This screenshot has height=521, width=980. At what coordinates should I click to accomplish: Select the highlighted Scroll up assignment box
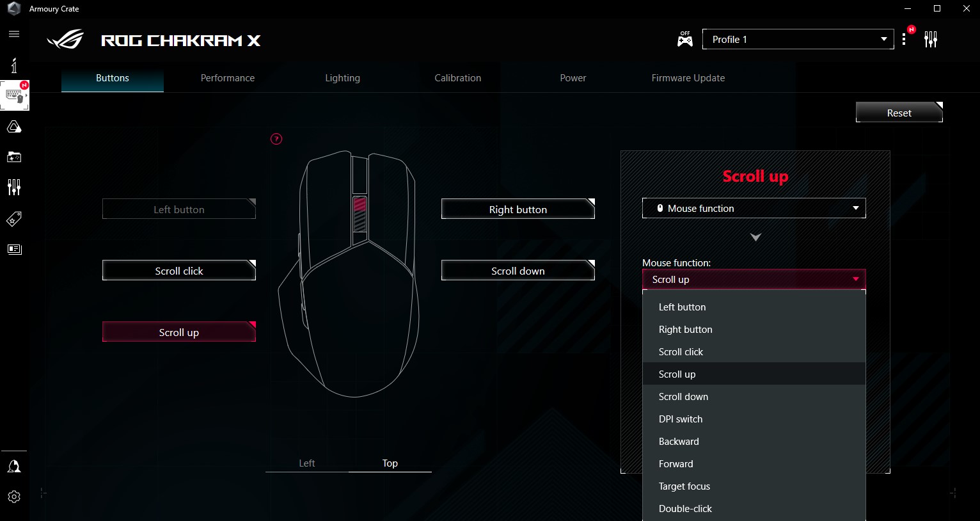point(179,332)
